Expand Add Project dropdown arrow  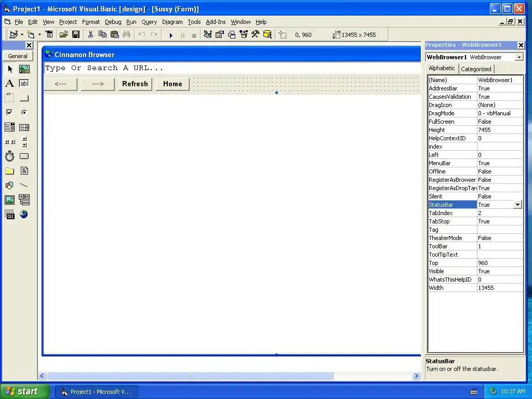(22, 35)
